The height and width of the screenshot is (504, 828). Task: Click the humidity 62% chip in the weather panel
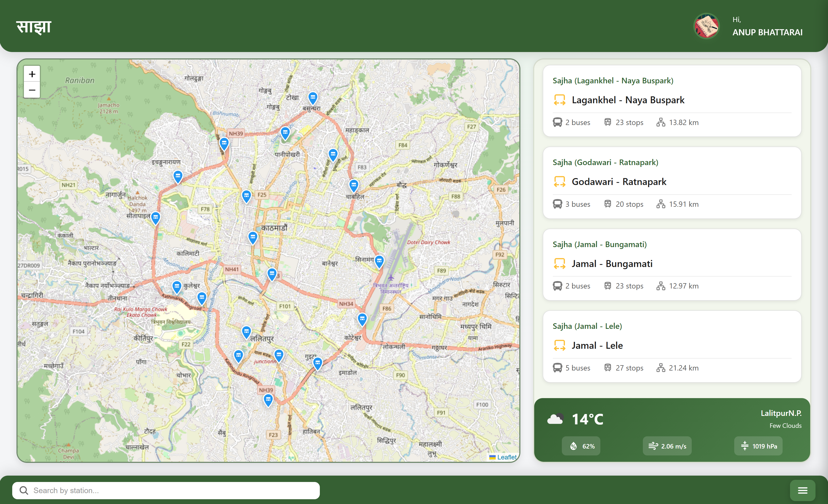click(x=581, y=446)
